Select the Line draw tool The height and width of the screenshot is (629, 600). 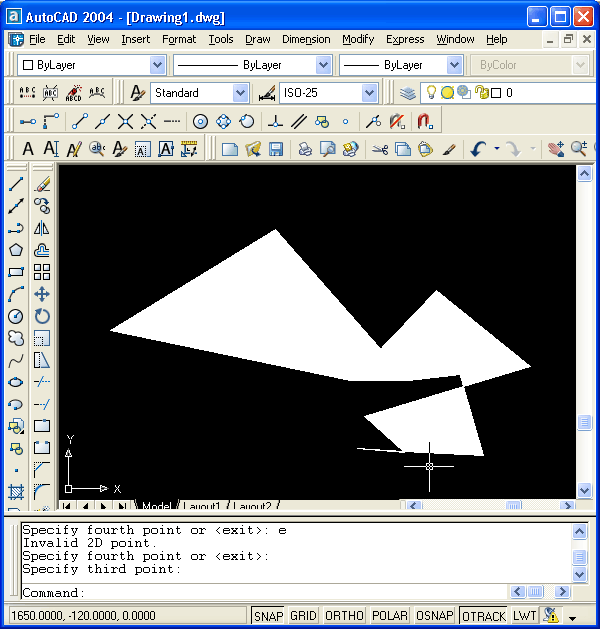pos(16,184)
